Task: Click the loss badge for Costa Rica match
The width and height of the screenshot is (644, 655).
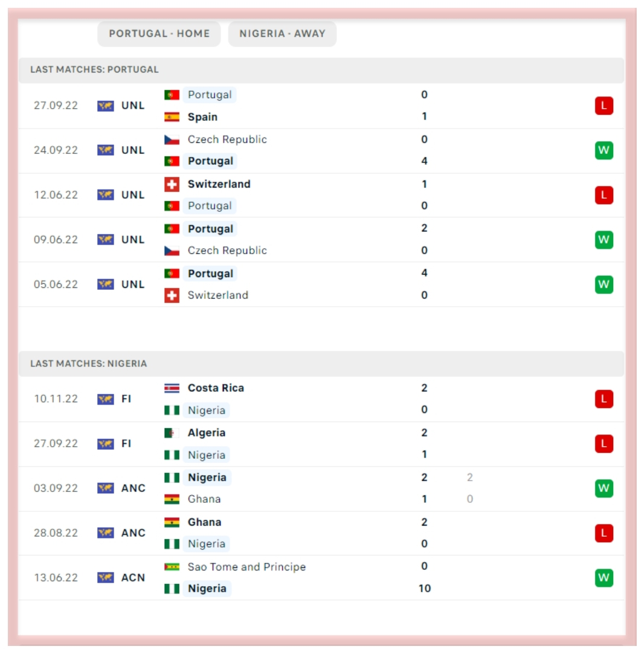Action: coord(604,399)
